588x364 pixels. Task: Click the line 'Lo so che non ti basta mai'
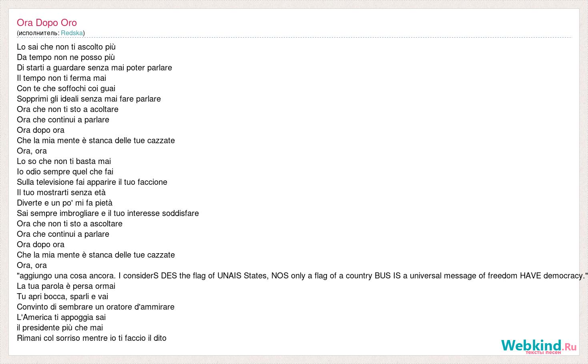pos(64,162)
